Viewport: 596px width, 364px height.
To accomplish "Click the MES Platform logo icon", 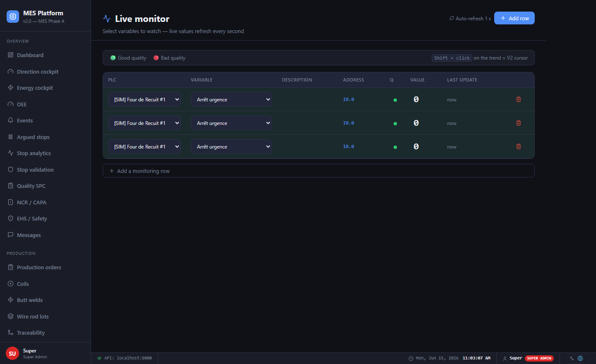I will point(13,17).
